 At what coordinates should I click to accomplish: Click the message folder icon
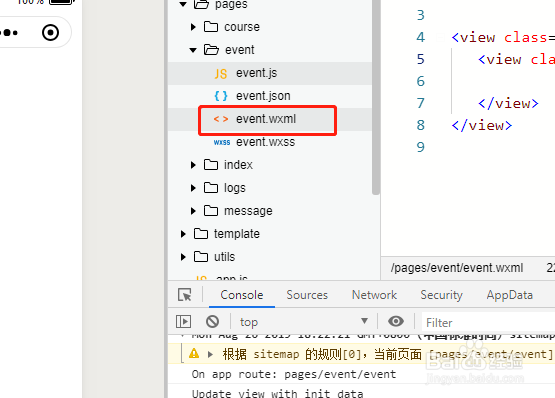click(211, 211)
